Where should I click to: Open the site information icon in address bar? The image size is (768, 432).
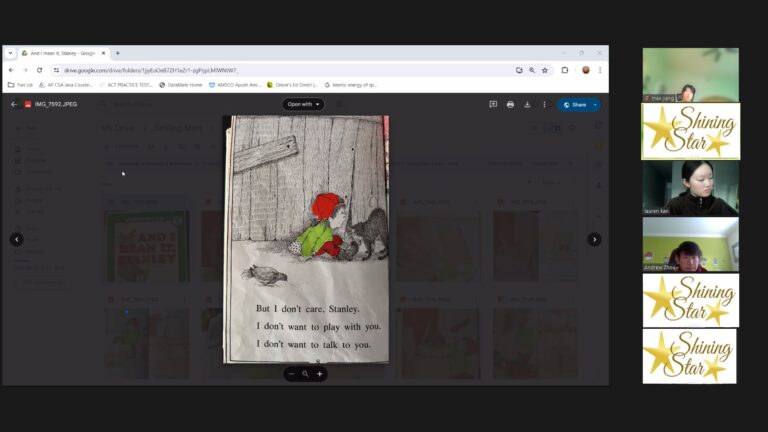coord(56,70)
